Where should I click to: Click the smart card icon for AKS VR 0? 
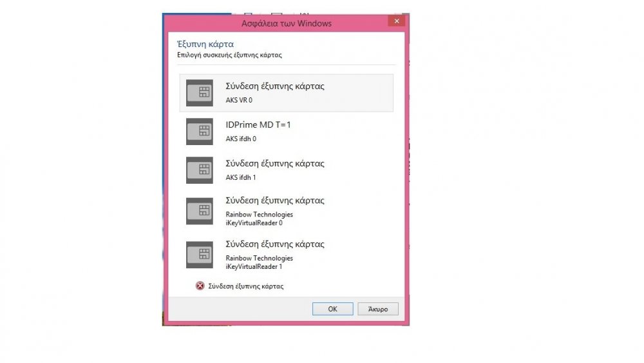coord(200,93)
